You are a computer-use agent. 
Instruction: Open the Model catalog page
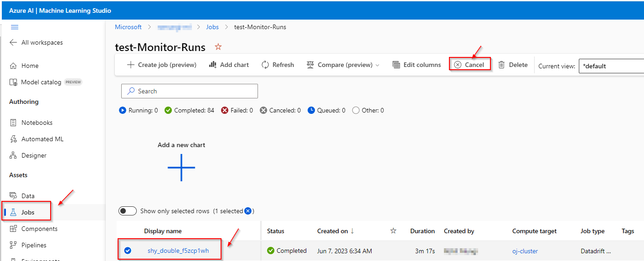46,82
